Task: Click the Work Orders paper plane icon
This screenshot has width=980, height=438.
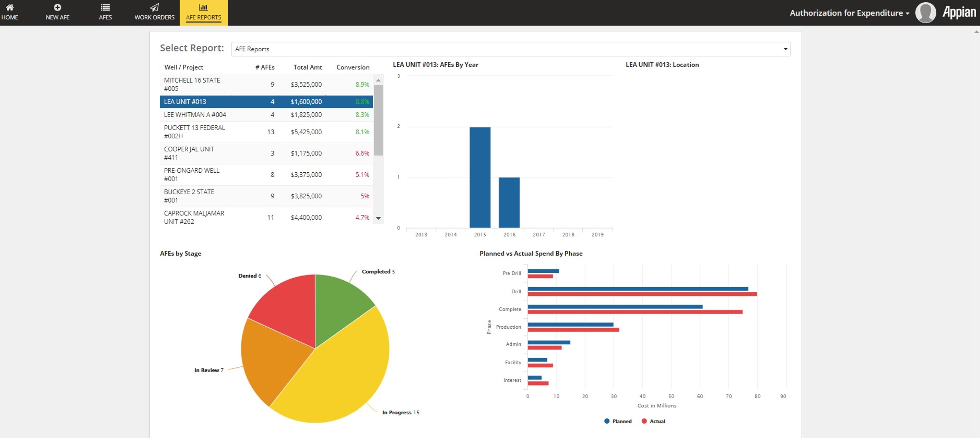Action: (x=154, y=7)
